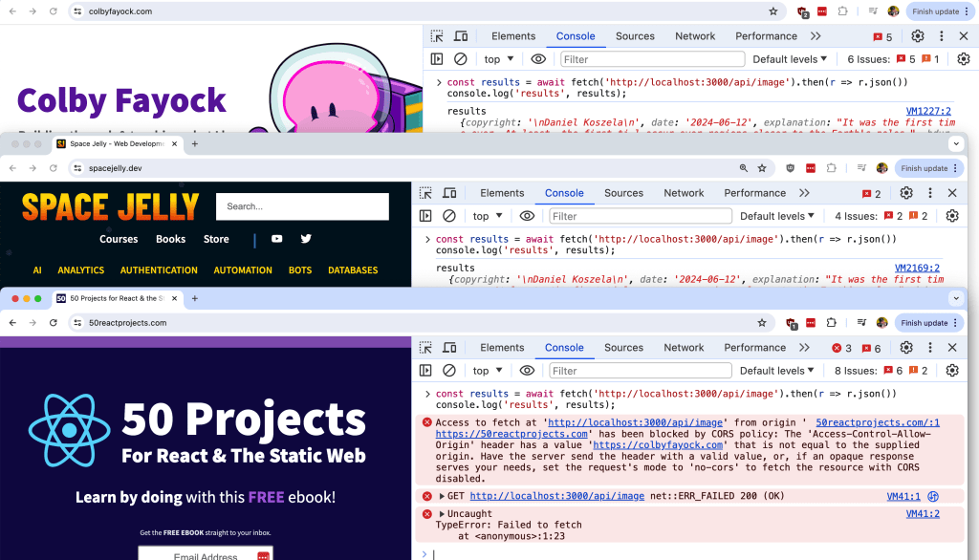Open the https://colbyfayock.com link in CORS error
The height and width of the screenshot is (560, 979).
pos(658,445)
